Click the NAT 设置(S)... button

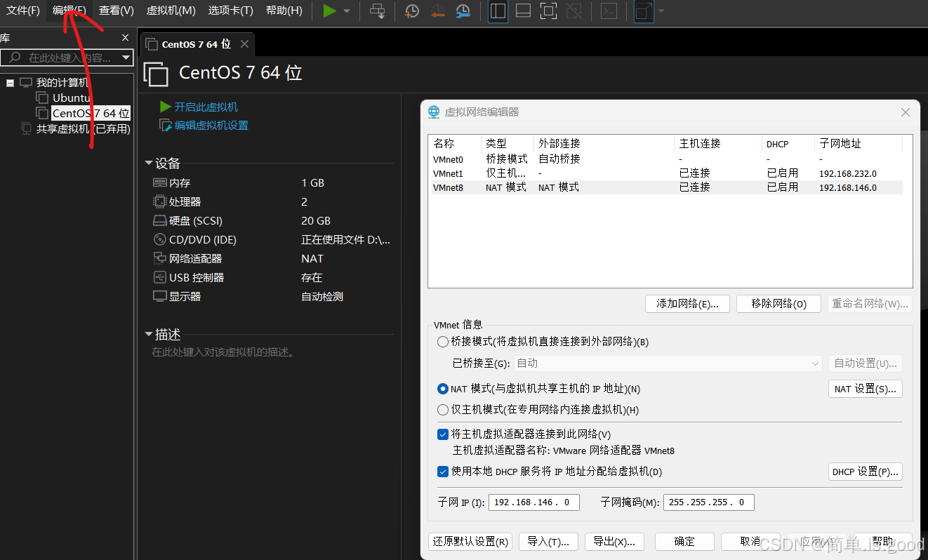click(866, 389)
